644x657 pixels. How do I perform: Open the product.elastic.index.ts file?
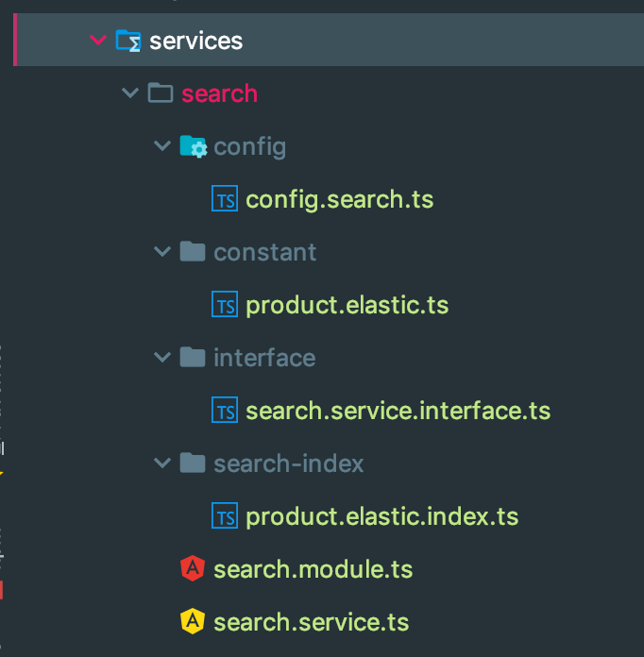381,517
